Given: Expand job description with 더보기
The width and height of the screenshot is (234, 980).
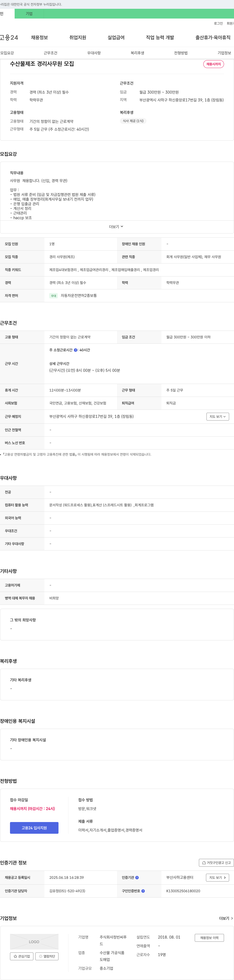Looking at the screenshot, I should pos(117,227).
